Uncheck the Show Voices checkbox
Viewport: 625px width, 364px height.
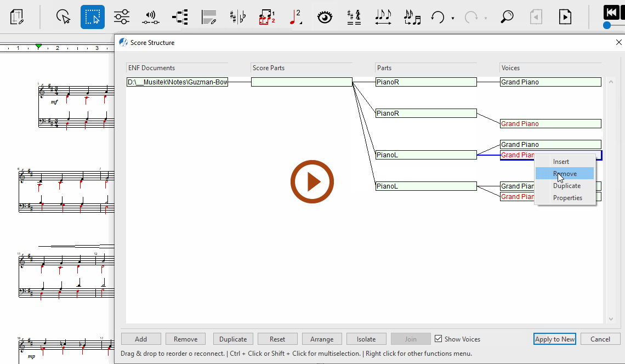pos(438,339)
